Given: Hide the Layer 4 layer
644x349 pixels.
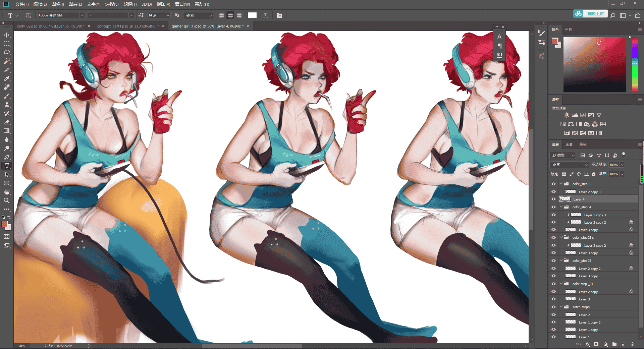Looking at the screenshot, I should point(553,199).
